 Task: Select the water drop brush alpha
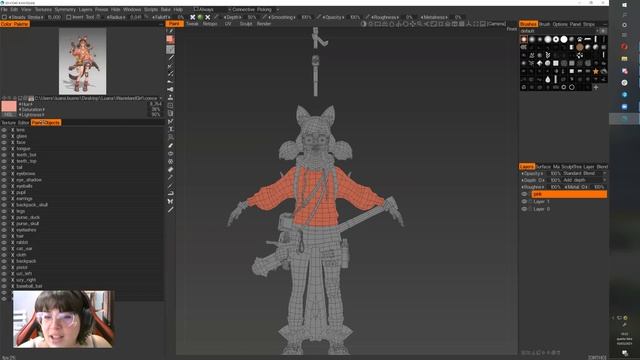coord(548,79)
